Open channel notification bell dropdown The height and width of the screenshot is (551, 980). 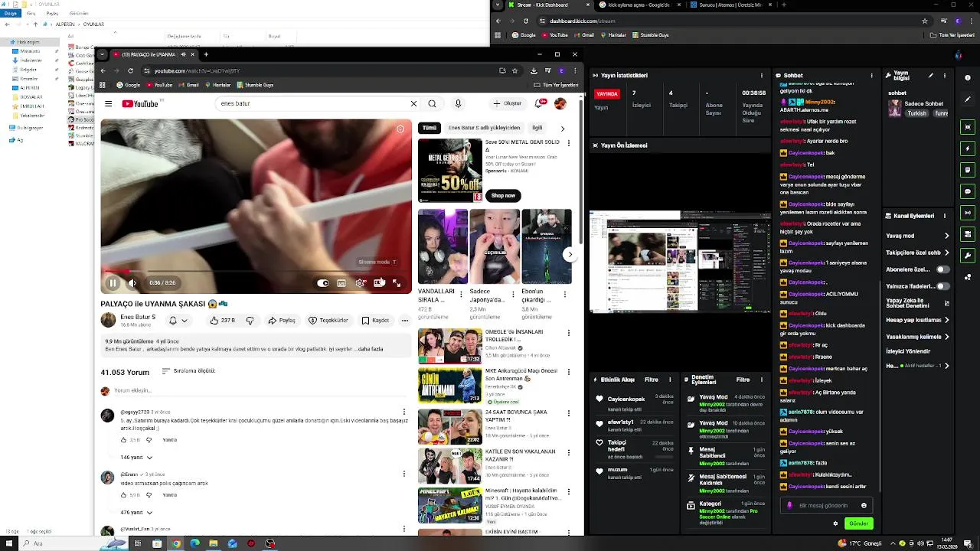178,321
